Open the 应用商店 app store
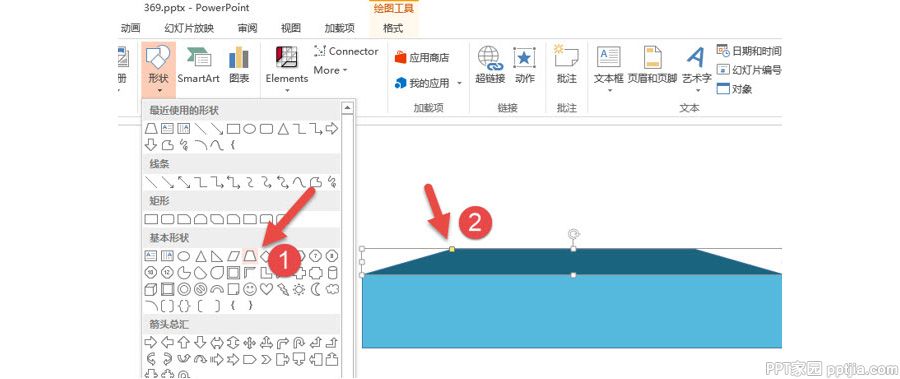 pyautogui.click(x=422, y=57)
